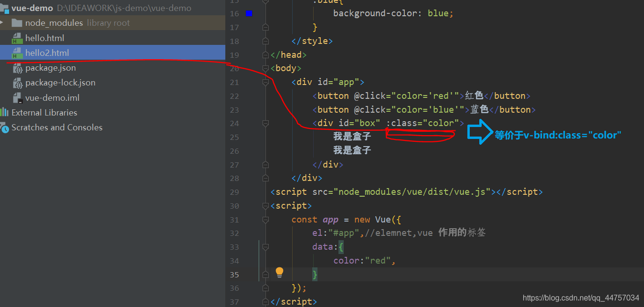Collapse the div id="app" fold on line 21

point(265,82)
